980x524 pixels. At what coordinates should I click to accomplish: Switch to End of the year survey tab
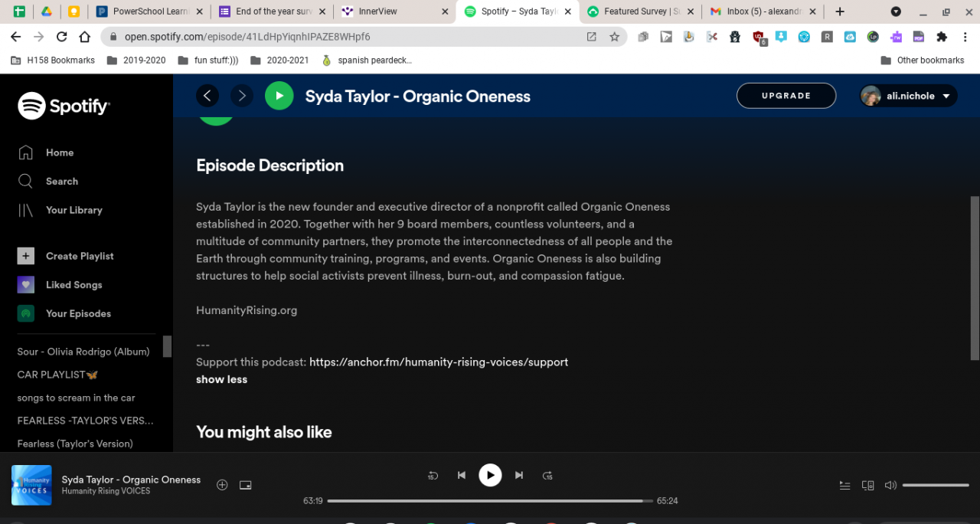tap(272, 11)
